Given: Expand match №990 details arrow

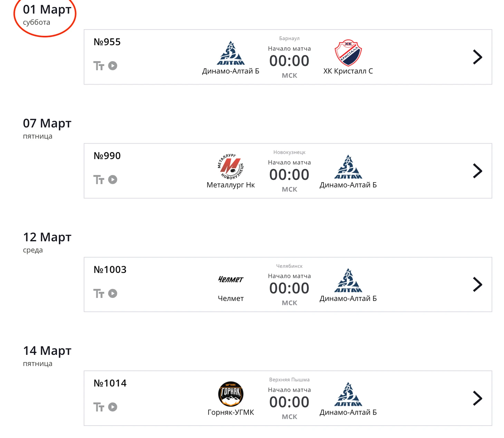Looking at the screenshot, I should point(477,171).
